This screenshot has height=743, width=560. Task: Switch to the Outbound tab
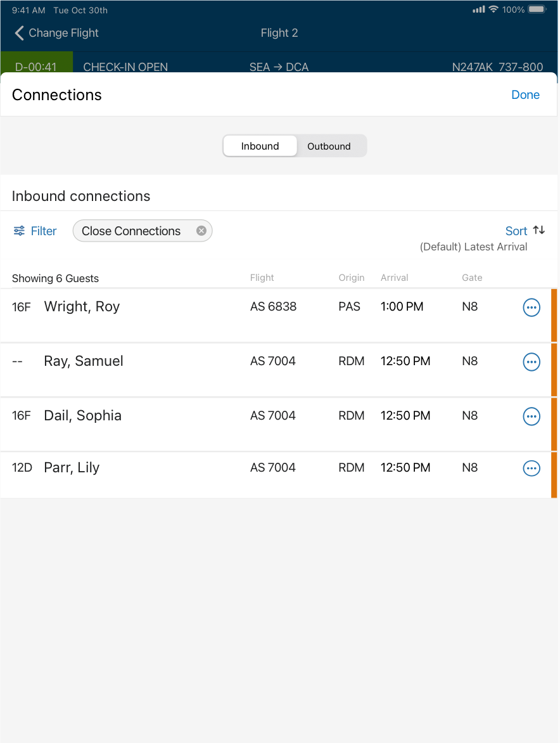coord(329,146)
